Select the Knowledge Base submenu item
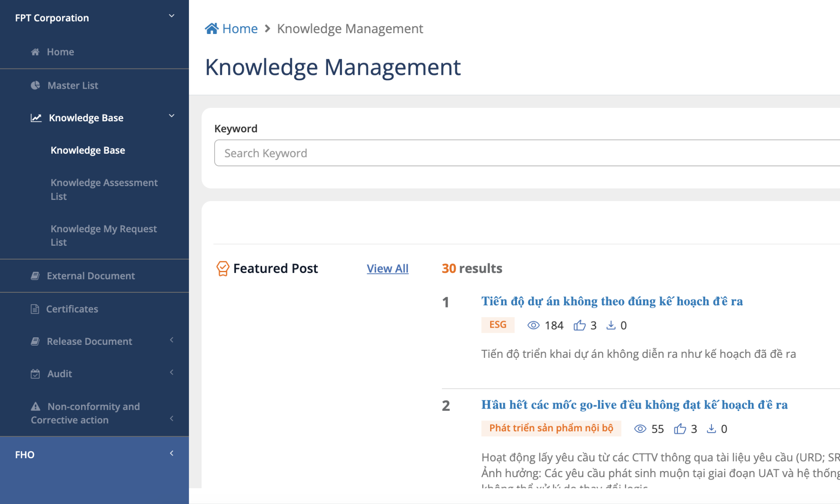The height and width of the screenshot is (504, 840). [x=88, y=150]
